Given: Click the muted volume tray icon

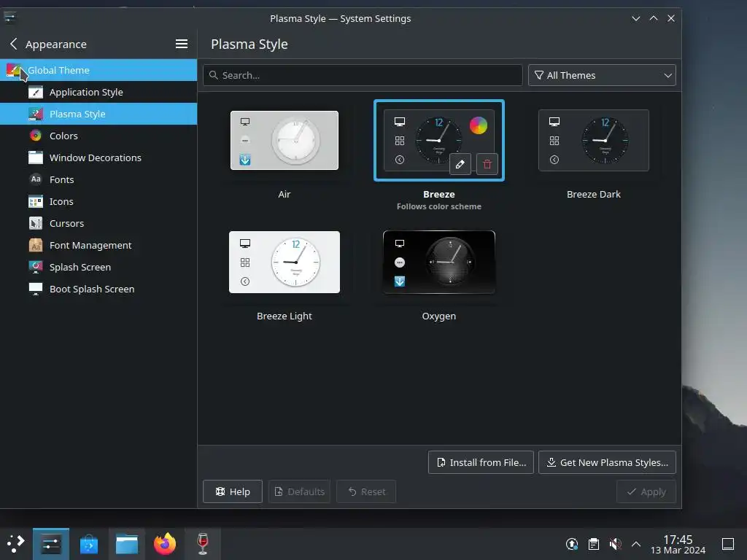Looking at the screenshot, I should tap(615, 544).
